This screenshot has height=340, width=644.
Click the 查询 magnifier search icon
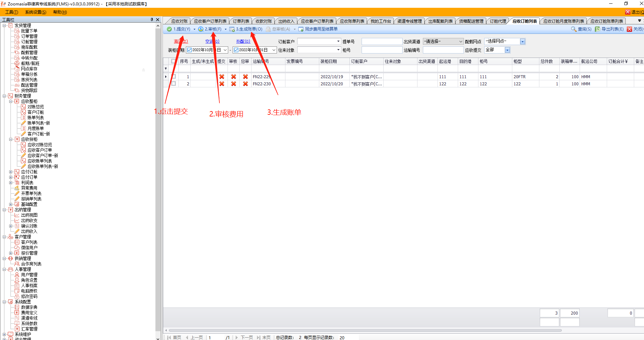[x=574, y=29]
